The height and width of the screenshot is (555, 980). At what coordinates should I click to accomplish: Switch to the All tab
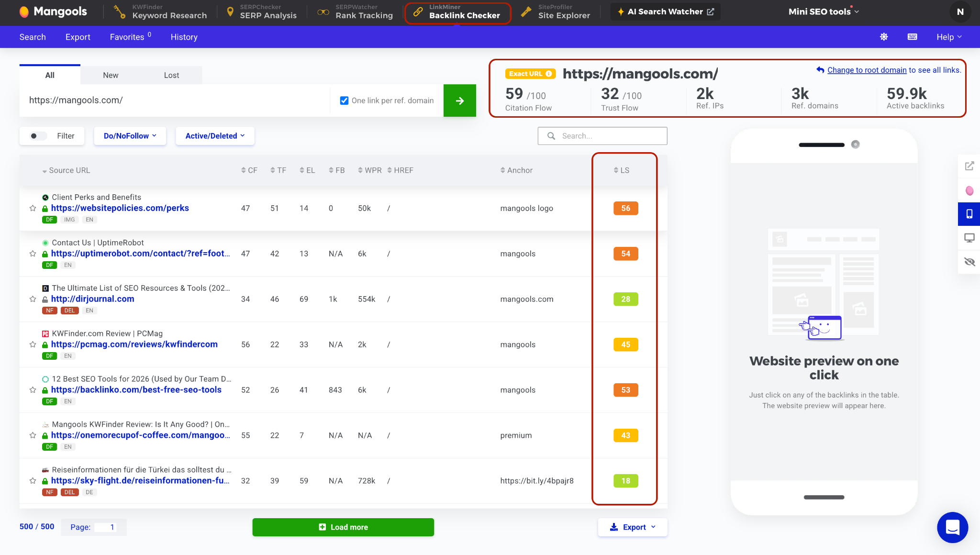tap(50, 75)
